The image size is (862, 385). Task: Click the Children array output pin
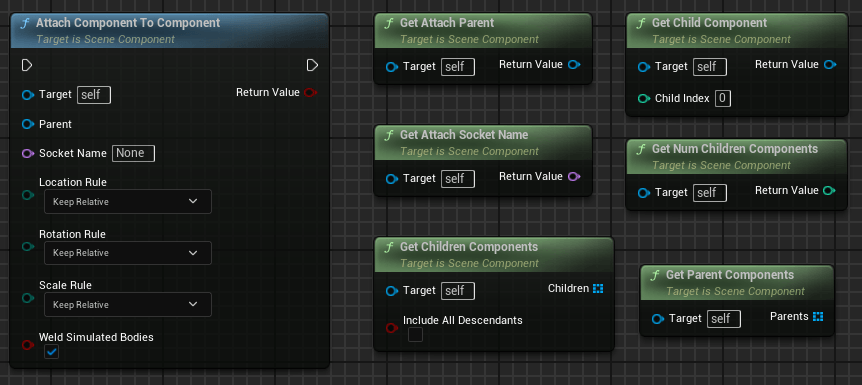(x=598, y=288)
